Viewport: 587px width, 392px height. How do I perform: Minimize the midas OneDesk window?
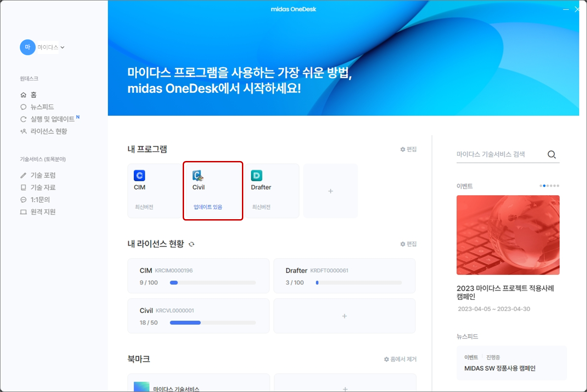pyautogui.click(x=566, y=9)
